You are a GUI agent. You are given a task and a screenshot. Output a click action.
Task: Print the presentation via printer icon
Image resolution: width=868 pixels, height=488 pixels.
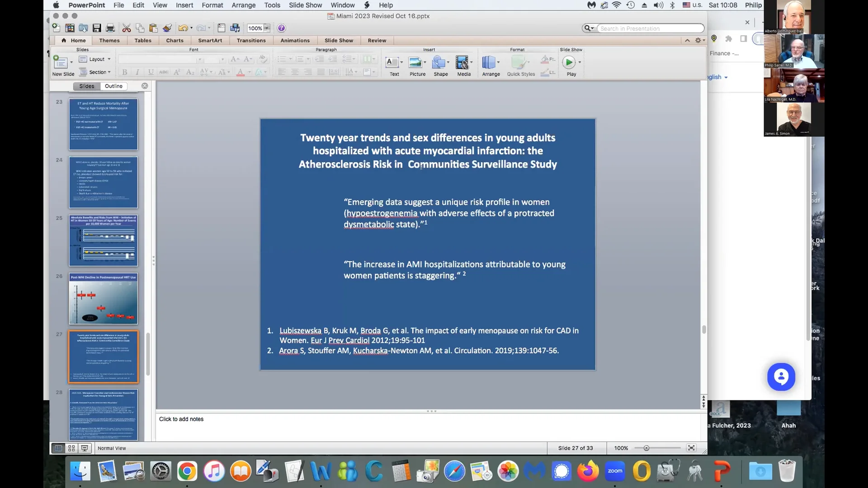pos(110,28)
